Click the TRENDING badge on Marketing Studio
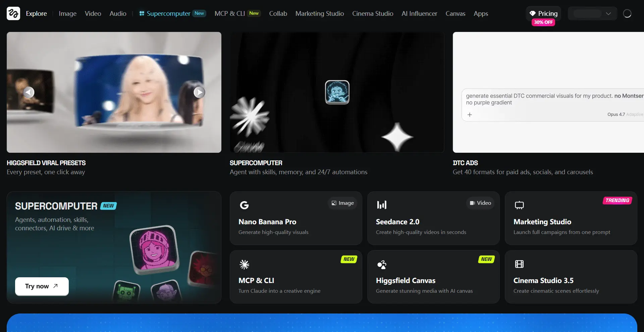Screen dimensions: 644x332 (x=617, y=200)
